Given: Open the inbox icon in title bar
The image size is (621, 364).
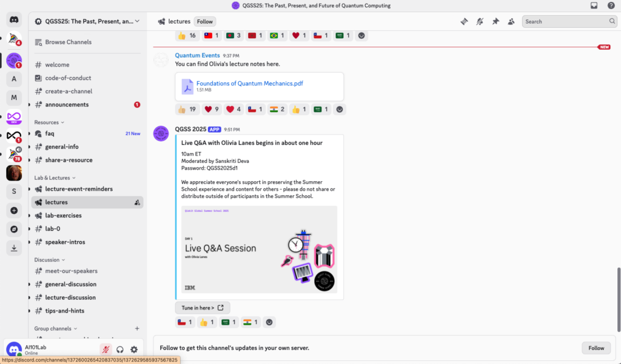Looking at the screenshot, I should pos(594,5).
